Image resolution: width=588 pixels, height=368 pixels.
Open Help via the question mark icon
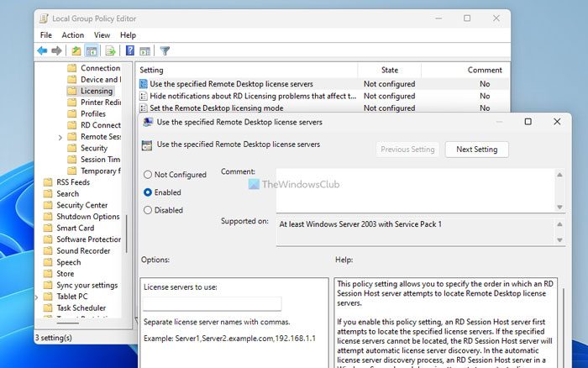coord(129,50)
